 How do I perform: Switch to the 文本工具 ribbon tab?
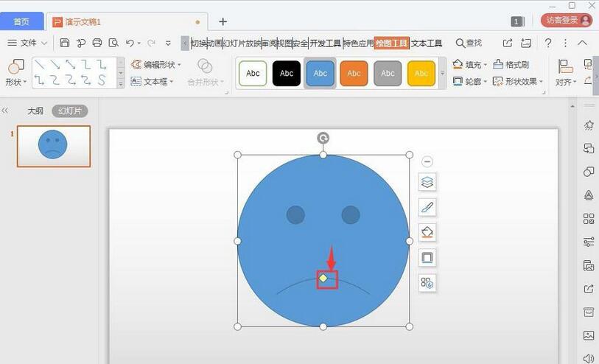427,43
